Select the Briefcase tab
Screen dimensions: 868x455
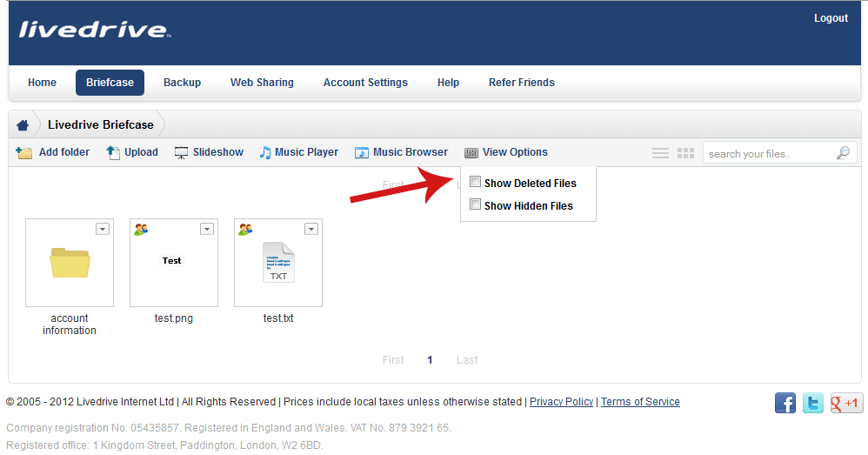pos(110,83)
